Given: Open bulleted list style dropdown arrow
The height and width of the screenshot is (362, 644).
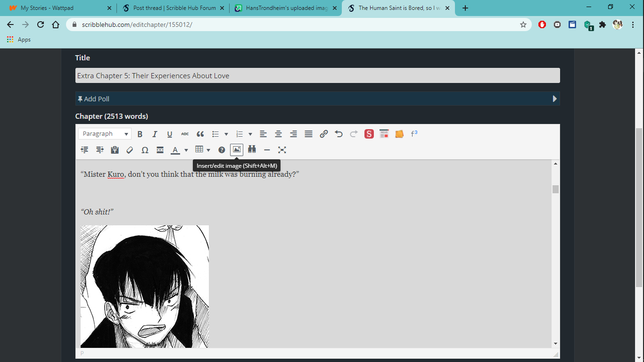Looking at the screenshot, I should (x=226, y=134).
